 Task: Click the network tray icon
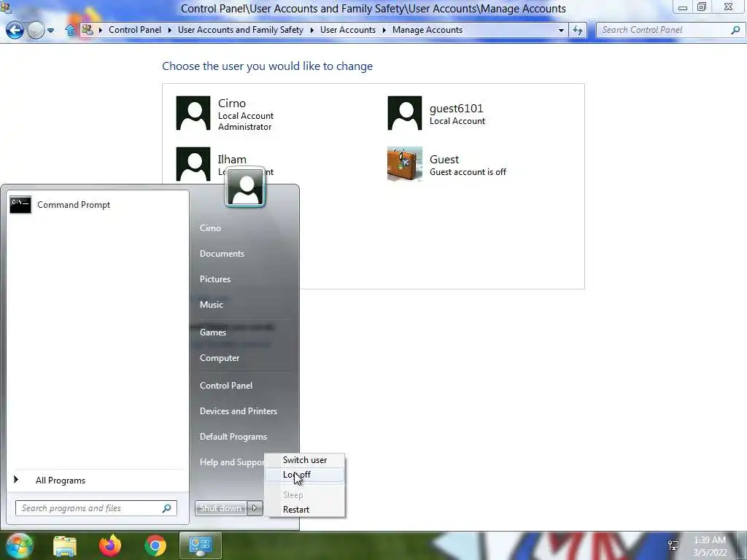[673, 545]
